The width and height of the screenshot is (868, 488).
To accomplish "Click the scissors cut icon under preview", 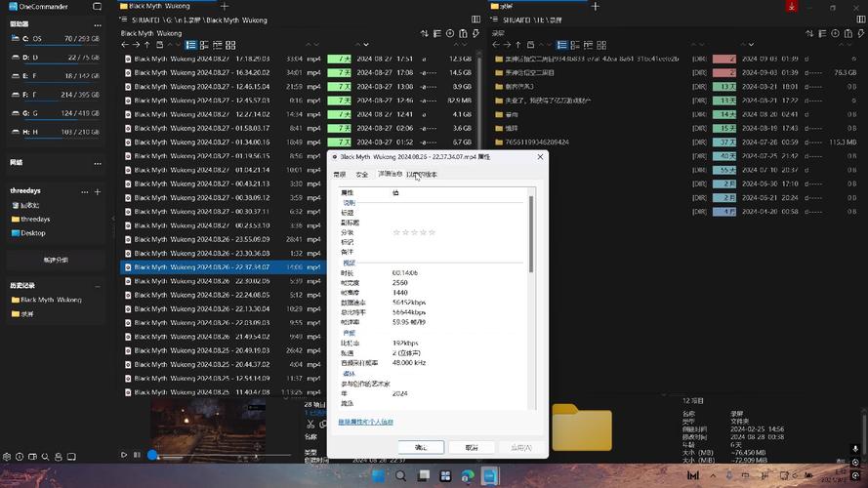I will pos(310,425).
